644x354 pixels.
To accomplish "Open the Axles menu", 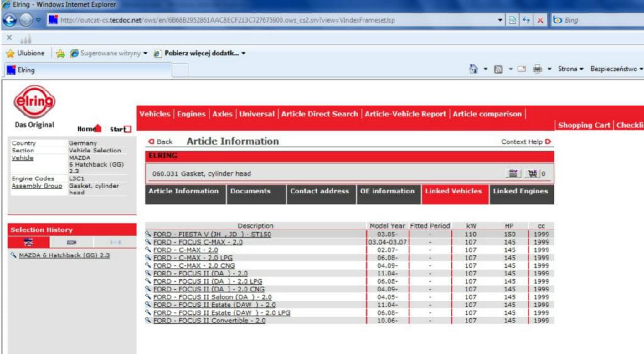I will pos(222,114).
